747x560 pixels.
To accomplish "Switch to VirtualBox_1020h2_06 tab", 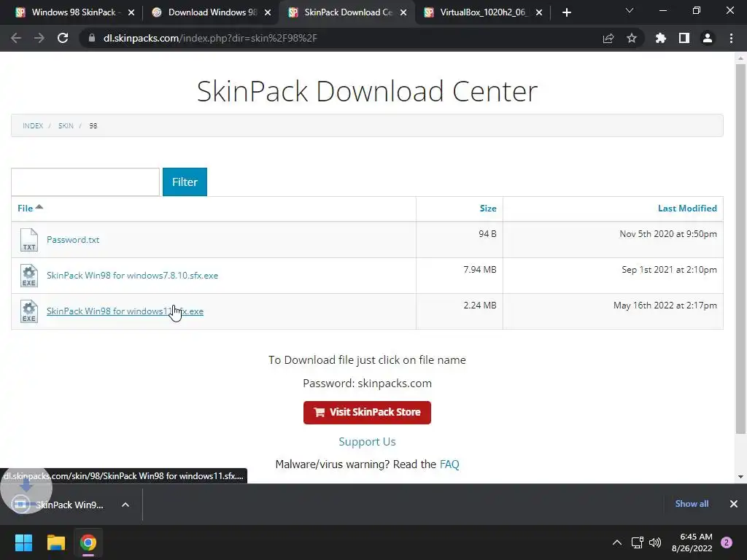I will pyautogui.click(x=483, y=12).
